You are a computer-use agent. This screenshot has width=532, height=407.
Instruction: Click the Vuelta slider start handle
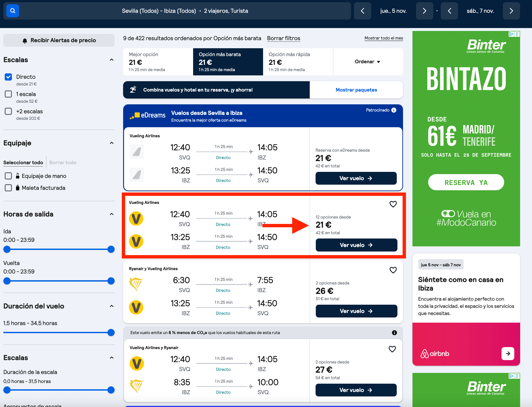click(7, 281)
